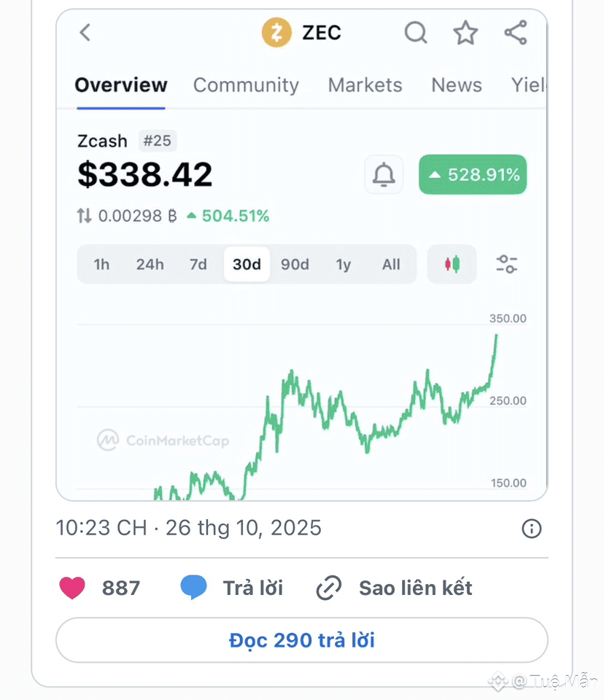Open the Community tab
604x700 pixels.
[246, 85]
